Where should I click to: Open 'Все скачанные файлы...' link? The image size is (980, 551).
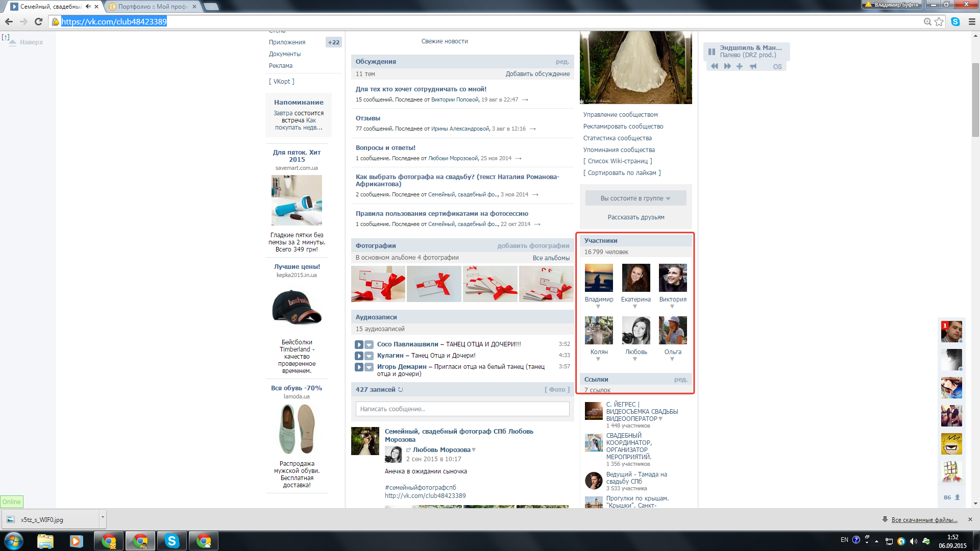tap(924, 520)
